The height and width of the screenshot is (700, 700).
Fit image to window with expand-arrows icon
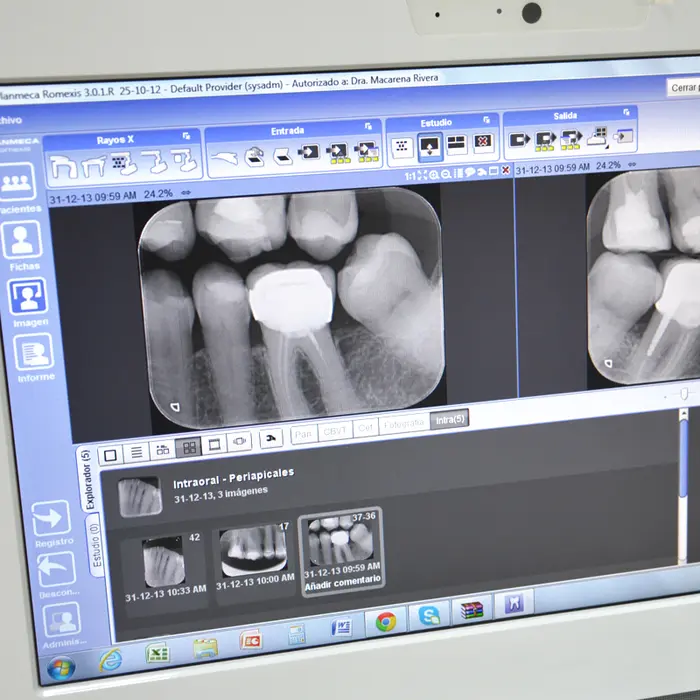(422, 175)
